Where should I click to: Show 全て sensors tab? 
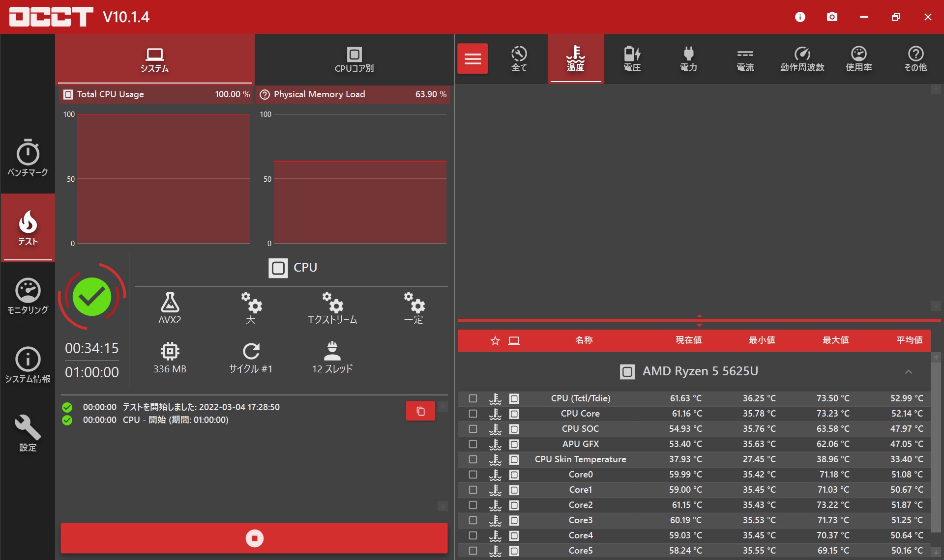pyautogui.click(x=519, y=59)
